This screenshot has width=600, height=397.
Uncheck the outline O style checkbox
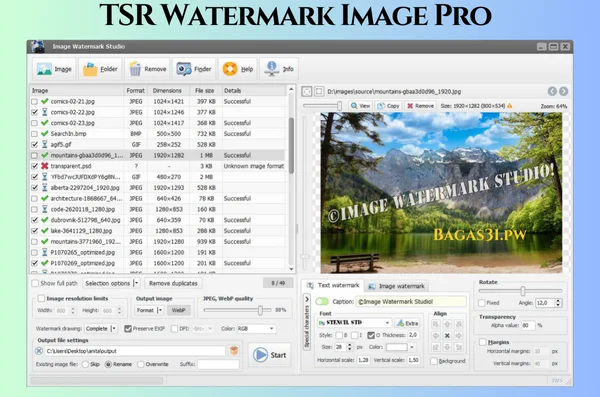tap(371, 335)
